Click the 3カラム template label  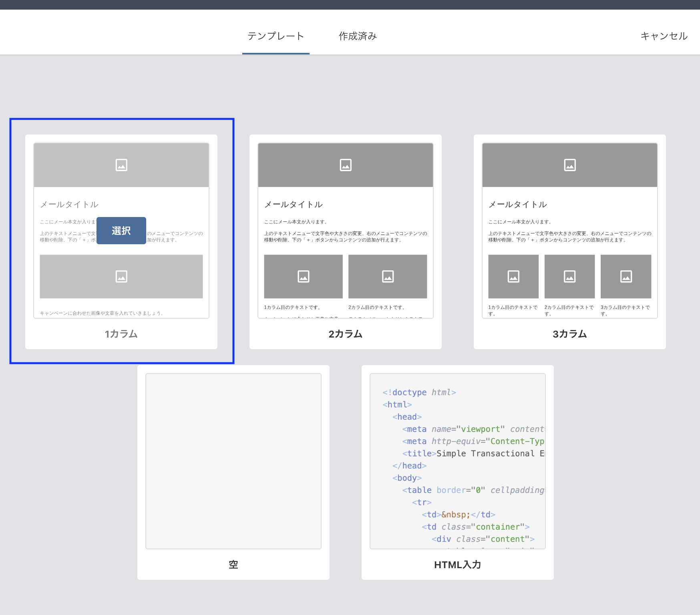(x=569, y=334)
